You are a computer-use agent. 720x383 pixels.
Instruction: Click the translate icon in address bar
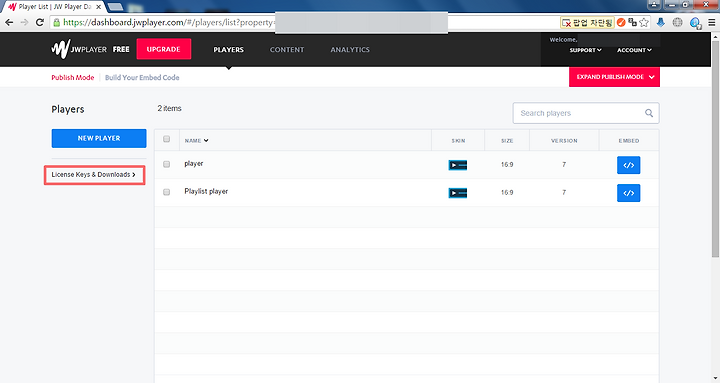pos(632,22)
